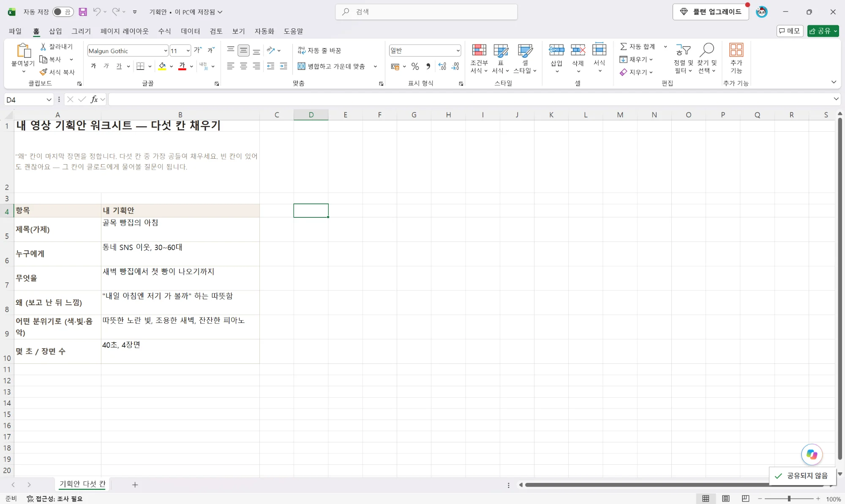The width and height of the screenshot is (845, 504).
Task: Open the Malgun Gothic font dropdown
Action: pos(165,51)
